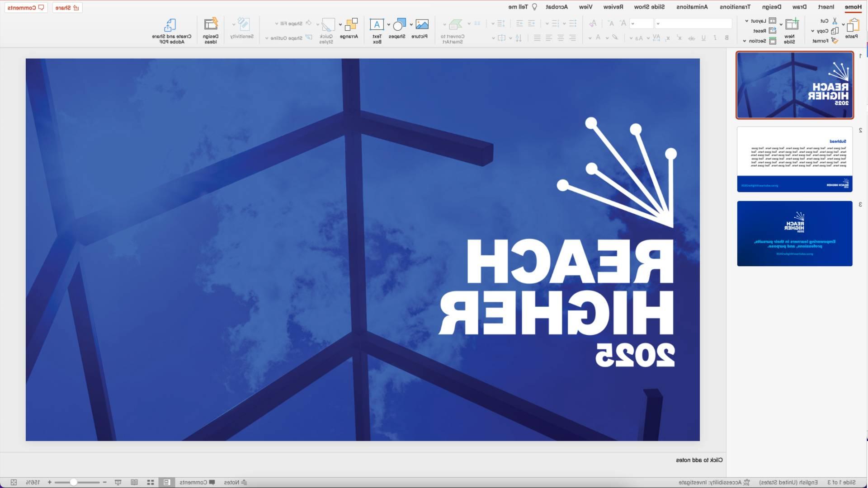
Task: Increase font size with large A icon
Action: tap(623, 23)
